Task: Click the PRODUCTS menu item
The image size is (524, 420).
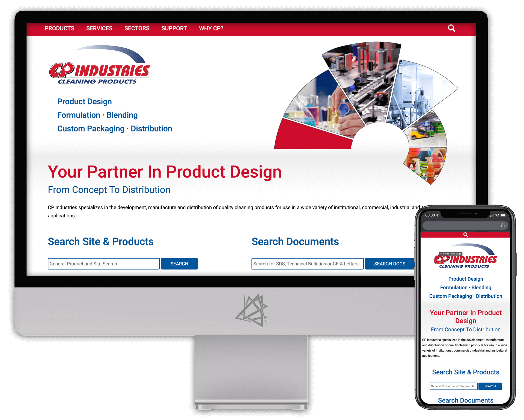Action: point(59,28)
